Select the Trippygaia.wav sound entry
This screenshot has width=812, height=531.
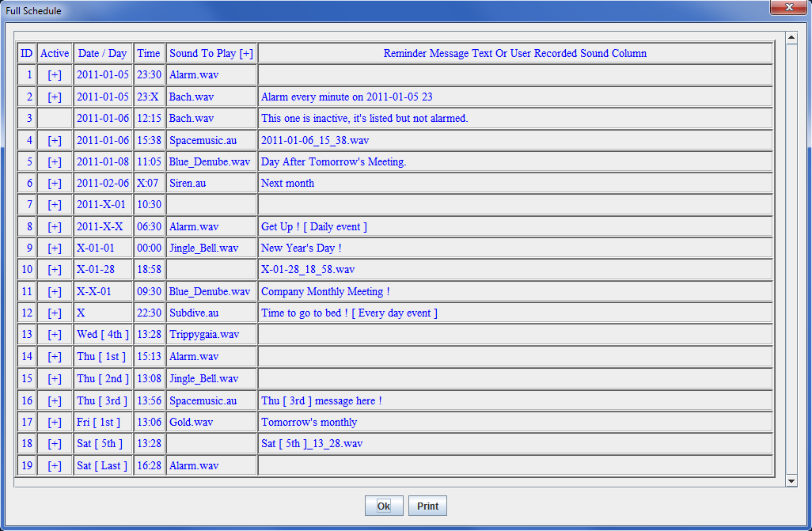pyautogui.click(x=204, y=335)
